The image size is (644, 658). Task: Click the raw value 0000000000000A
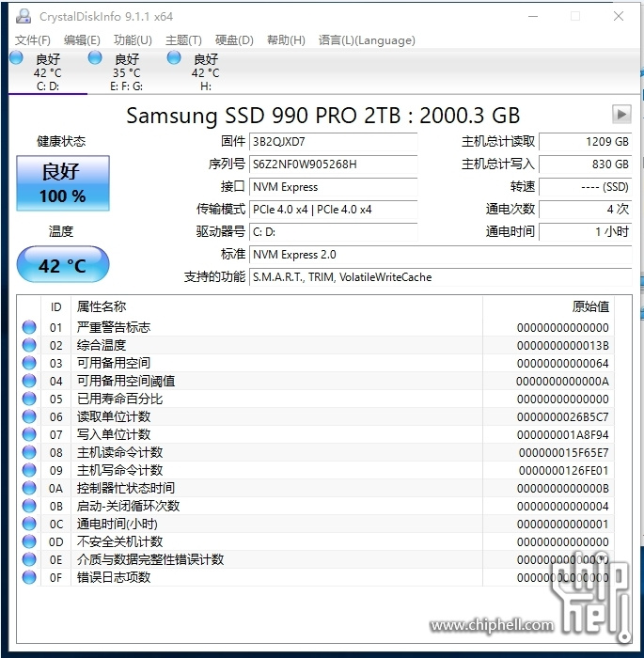click(562, 382)
